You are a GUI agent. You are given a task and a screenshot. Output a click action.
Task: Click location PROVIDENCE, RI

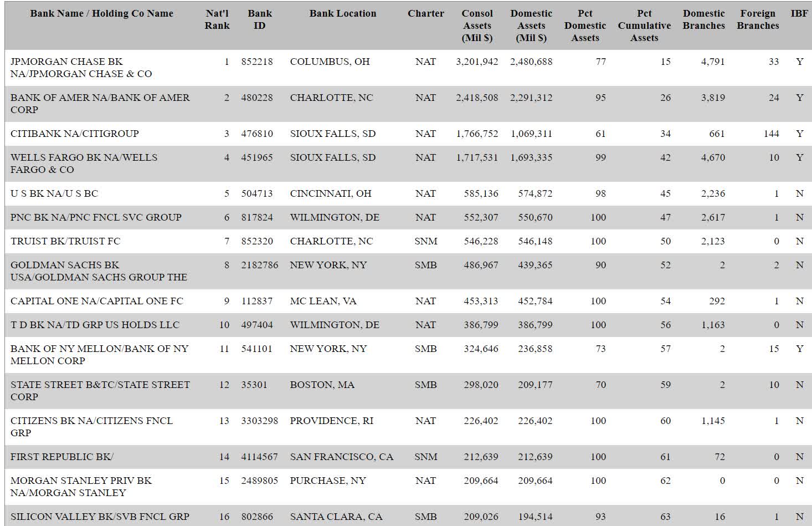tap(332, 421)
